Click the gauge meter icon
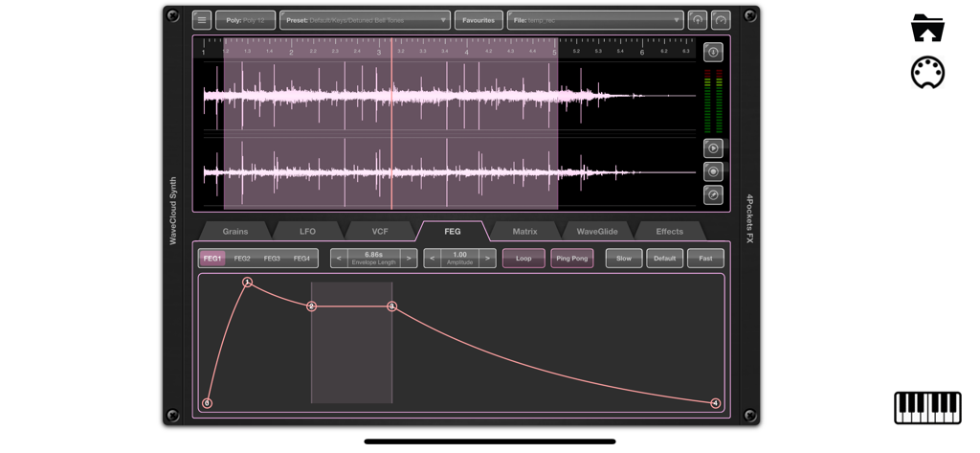 tap(722, 20)
